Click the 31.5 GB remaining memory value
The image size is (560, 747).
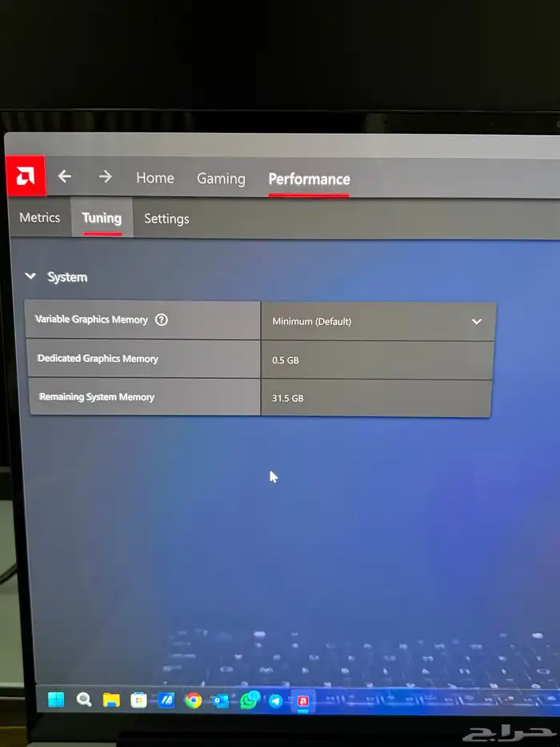coord(288,398)
